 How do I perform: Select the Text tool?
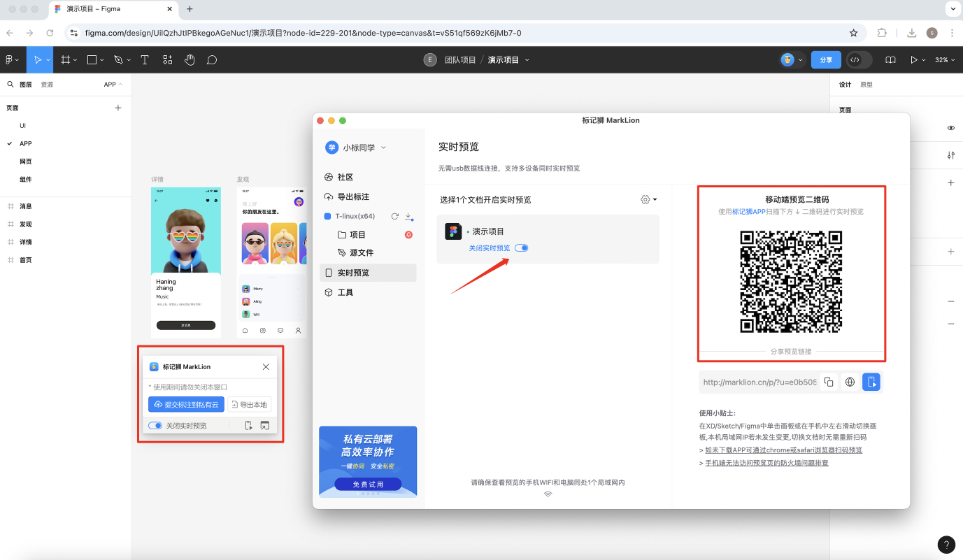144,59
